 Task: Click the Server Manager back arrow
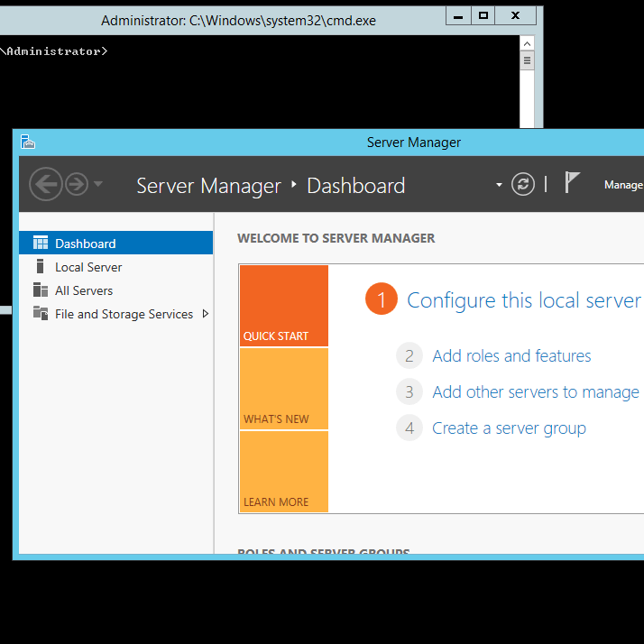tap(46, 184)
